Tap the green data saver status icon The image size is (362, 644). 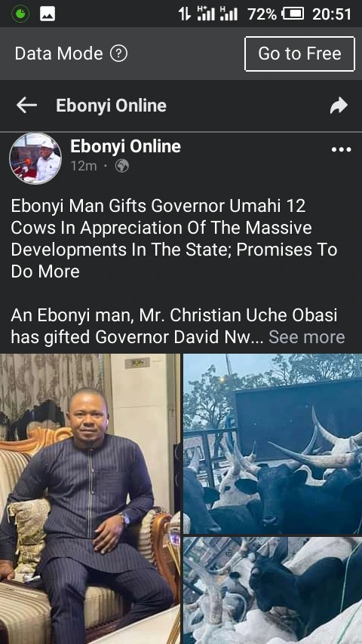pyautogui.click(x=20, y=14)
